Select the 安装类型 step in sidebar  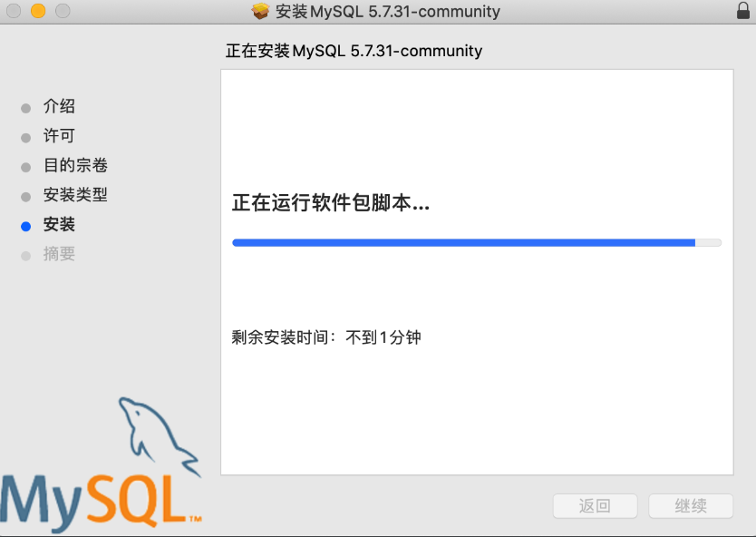pyautogui.click(x=75, y=194)
